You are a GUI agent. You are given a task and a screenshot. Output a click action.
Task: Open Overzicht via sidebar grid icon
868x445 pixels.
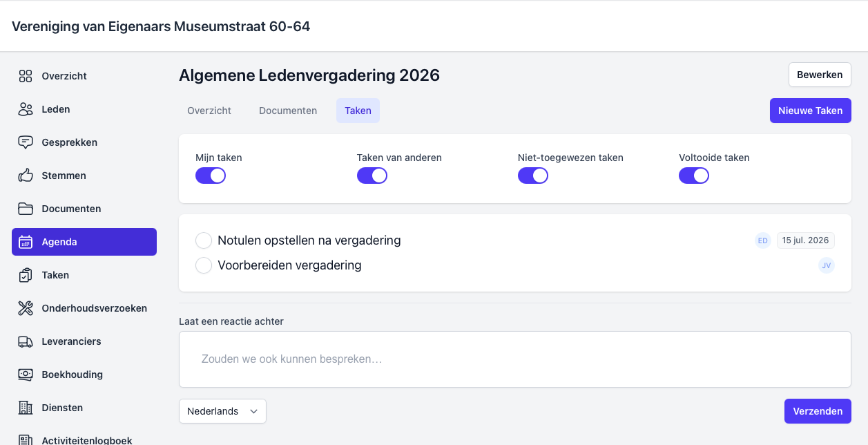[x=26, y=76]
